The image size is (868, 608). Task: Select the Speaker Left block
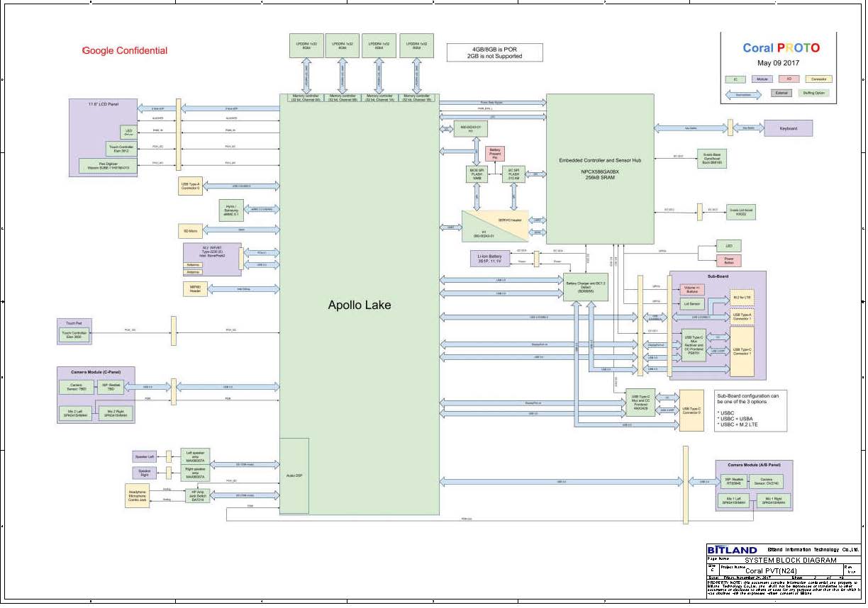(x=144, y=456)
